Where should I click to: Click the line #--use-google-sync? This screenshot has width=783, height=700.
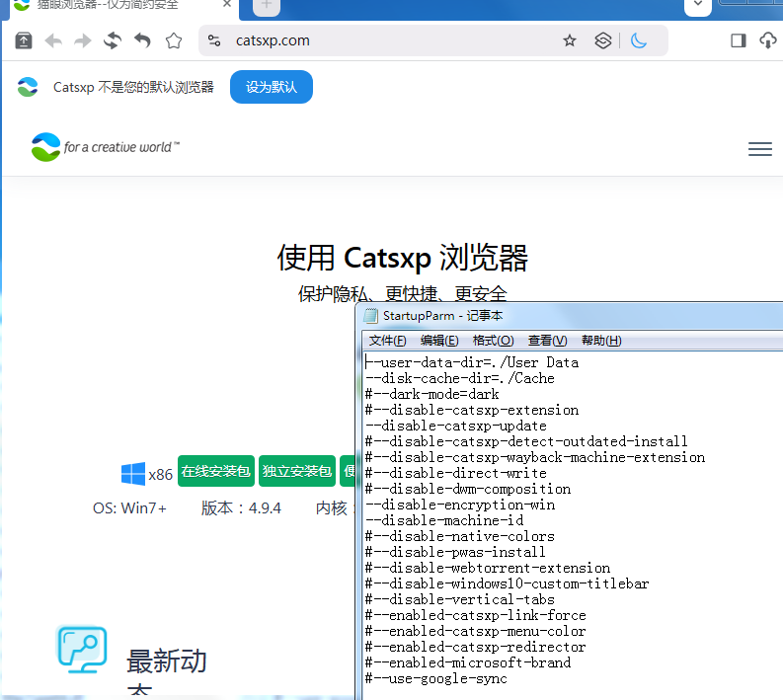click(x=436, y=679)
